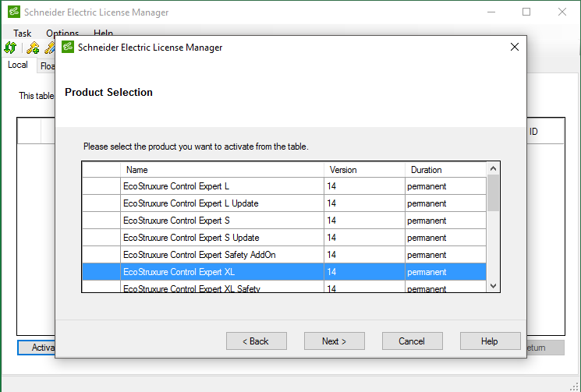
Task: Click the Activate button in main window
Action: tap(37, 348)
